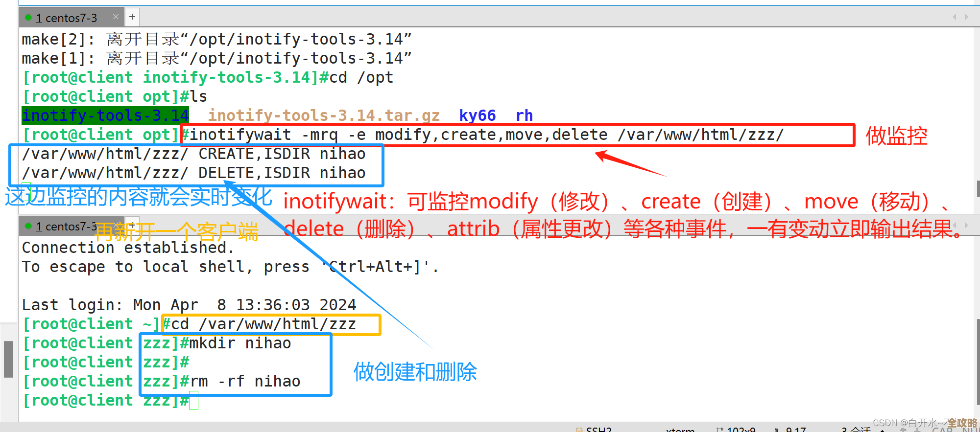Click the left-side vertical scrollbar thumb
980x432 pixels.
tap(8, 359)
